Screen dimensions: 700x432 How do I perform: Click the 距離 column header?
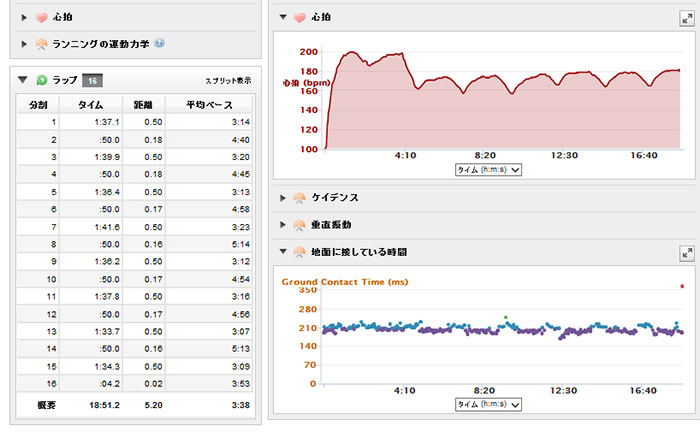click(x=143, y=105)
